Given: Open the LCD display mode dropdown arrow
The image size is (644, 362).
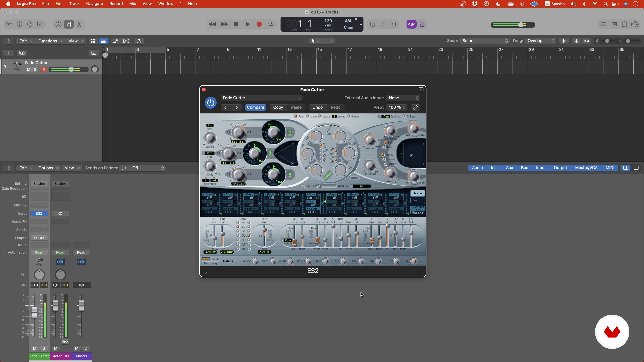Looking at the screenshot, I should point(361,24).
